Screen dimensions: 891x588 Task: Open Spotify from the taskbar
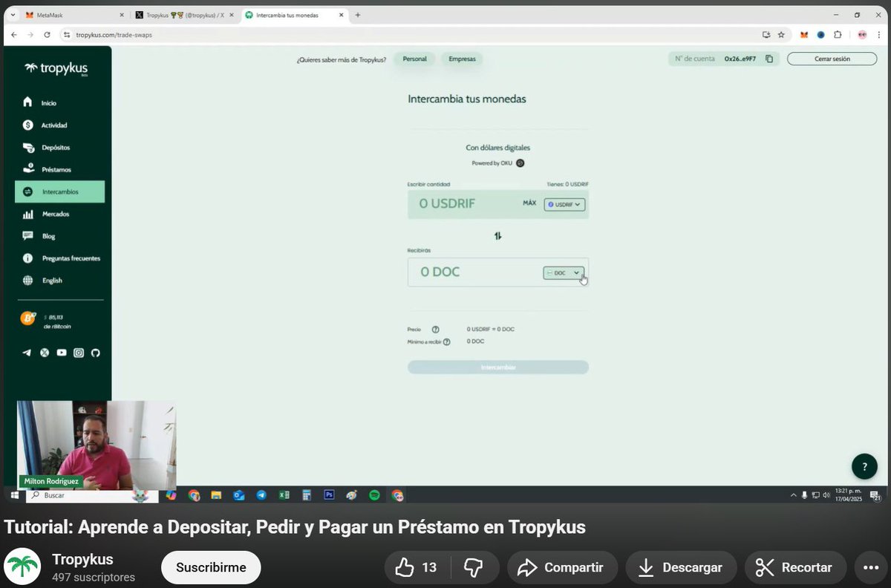(374, 495)
